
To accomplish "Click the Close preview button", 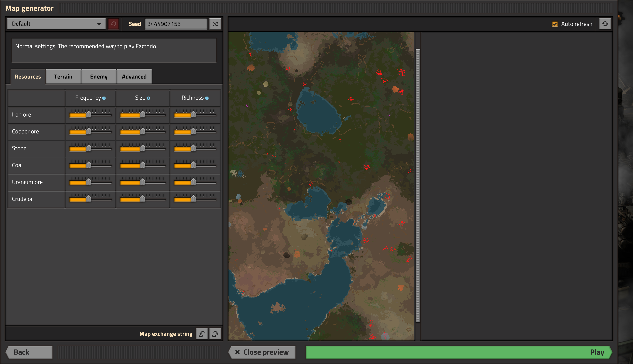I will coord(262,352).
